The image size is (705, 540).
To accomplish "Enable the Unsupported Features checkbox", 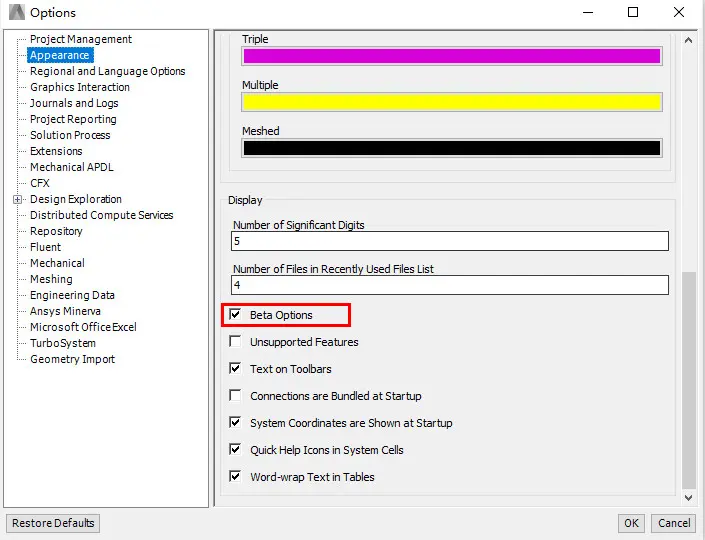I will point(235,342).
